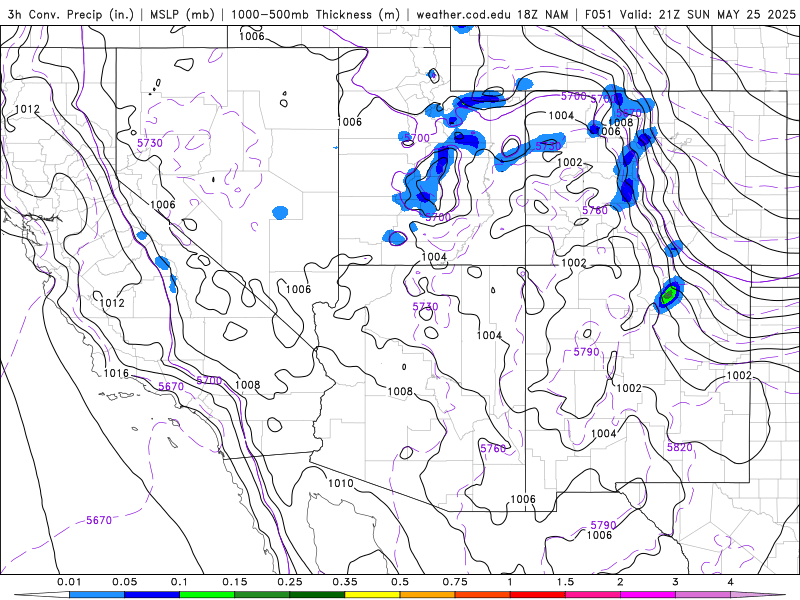This screenshot has height=600, width=800.
Task: Click the purple "5820" thickness label
Action: click(x=680, y=447)
